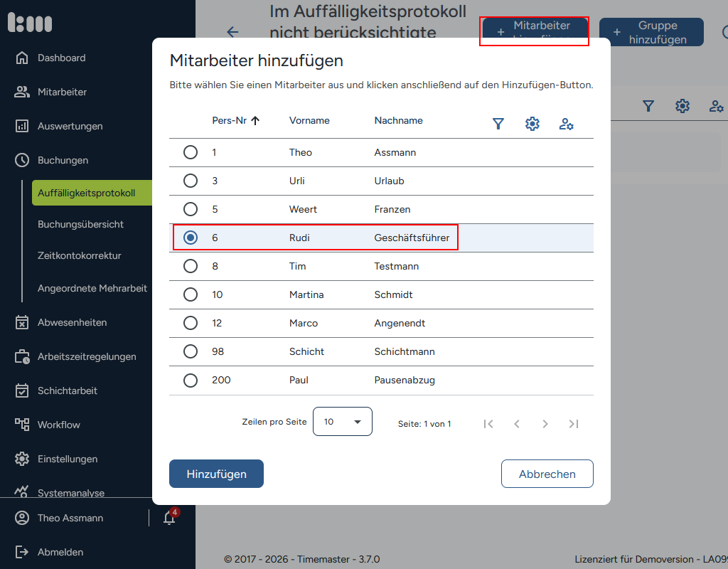Open the filter icon in the dialog table
The image size is (728, 569).
tap(498, 124)
